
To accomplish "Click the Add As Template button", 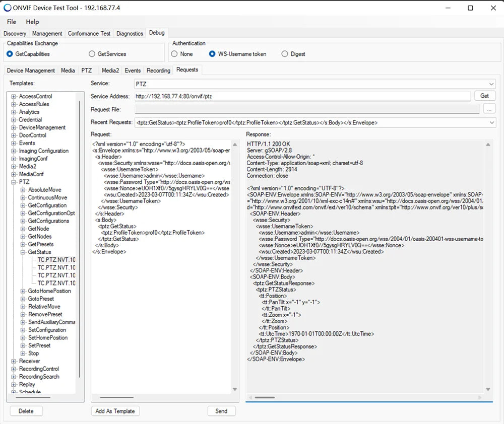I will [115, 411].
